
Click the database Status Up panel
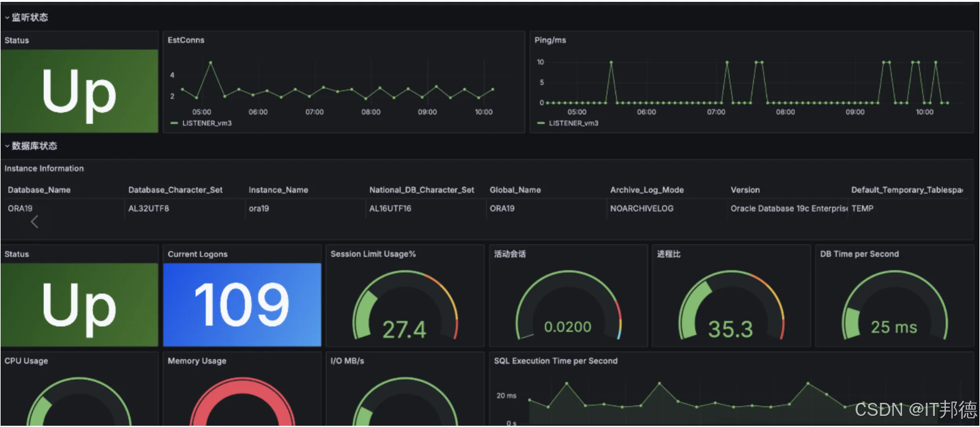(79, 304)
